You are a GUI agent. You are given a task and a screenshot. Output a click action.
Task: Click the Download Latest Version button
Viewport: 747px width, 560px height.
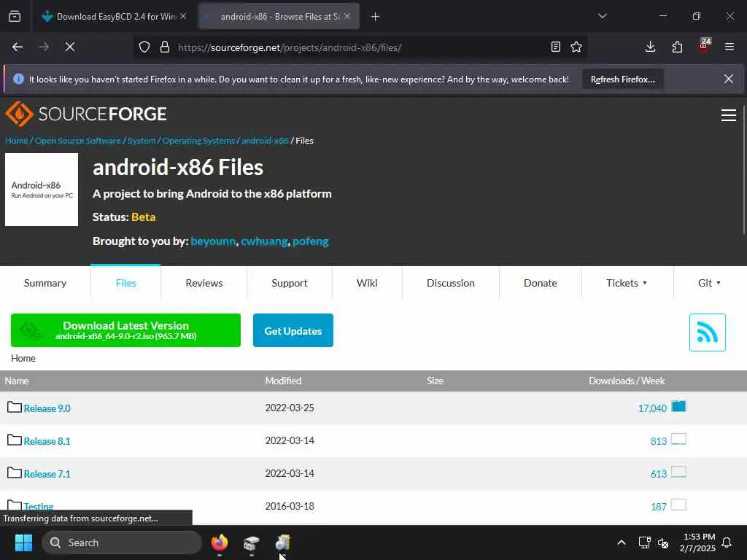125,330
